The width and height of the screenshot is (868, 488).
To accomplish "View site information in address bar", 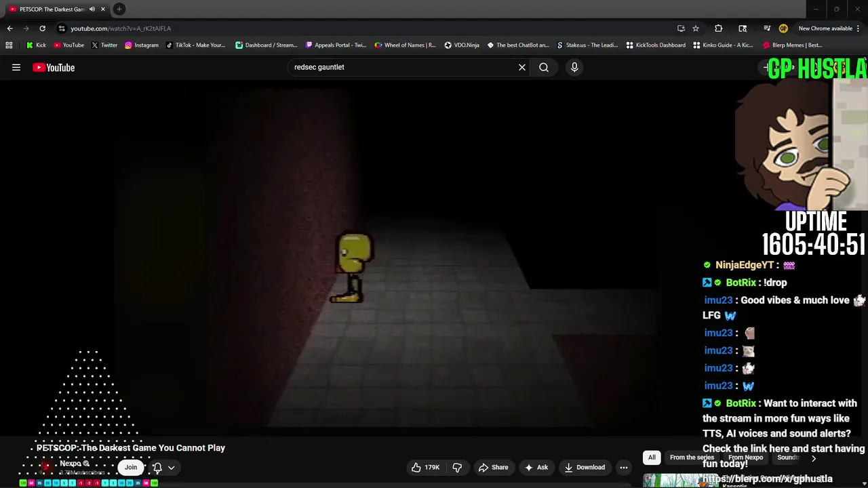I will pyautogui.click(x=62, y=28).
